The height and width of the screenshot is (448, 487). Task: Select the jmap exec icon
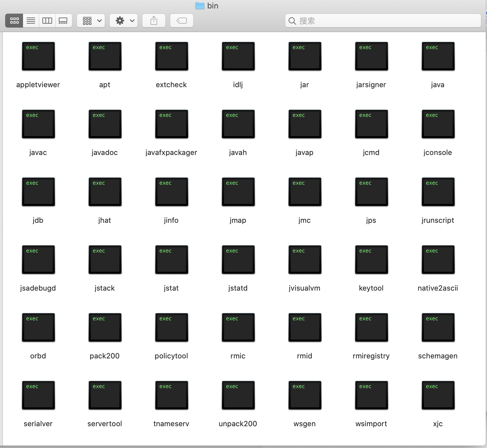[x=238, y=192]
